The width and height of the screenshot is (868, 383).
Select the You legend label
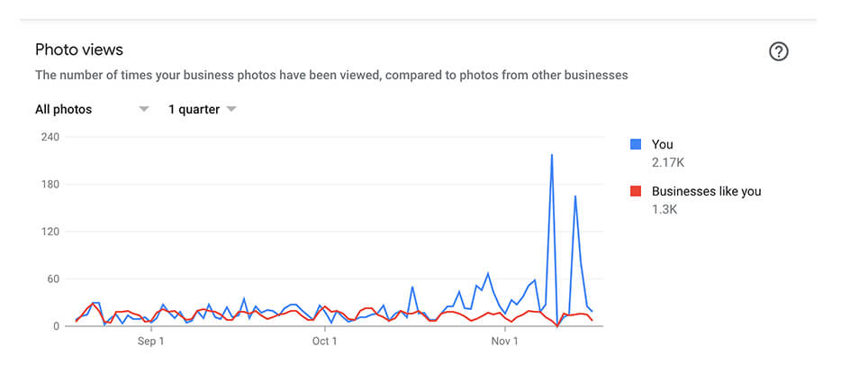pyautogui.click(x=662, y=145)
